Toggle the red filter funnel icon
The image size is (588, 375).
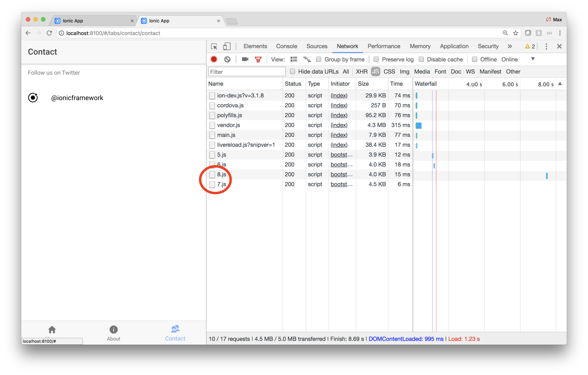coord(258,59)
